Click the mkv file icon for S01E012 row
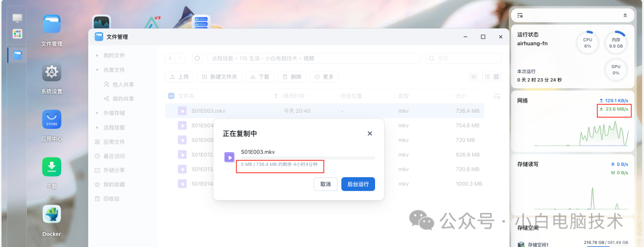This screenshot has width=644, height=247. point(182,155)
